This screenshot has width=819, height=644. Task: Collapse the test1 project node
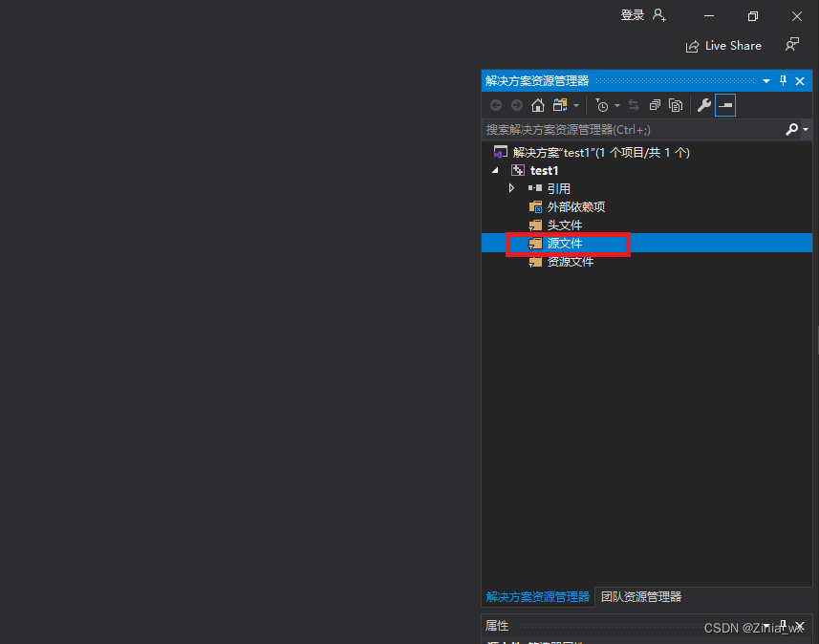click(495, 169)
